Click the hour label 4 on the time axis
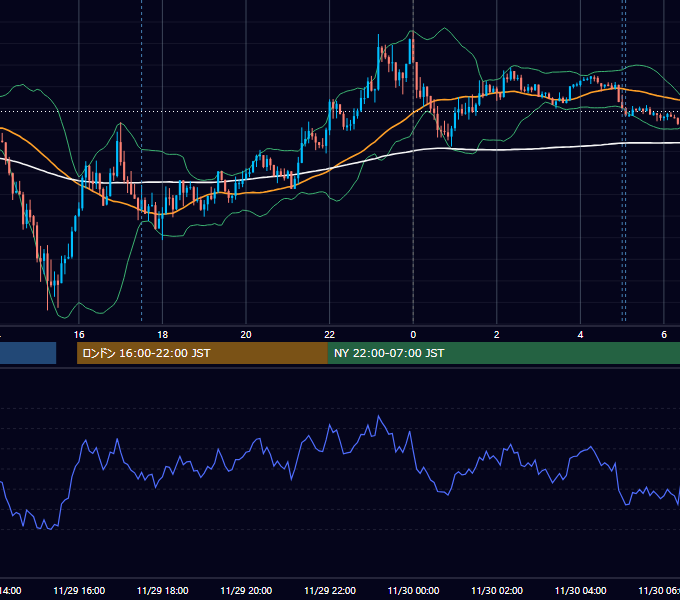Image resolution: width=680 pixels, height=600 pixels. (x=580, y=335)
